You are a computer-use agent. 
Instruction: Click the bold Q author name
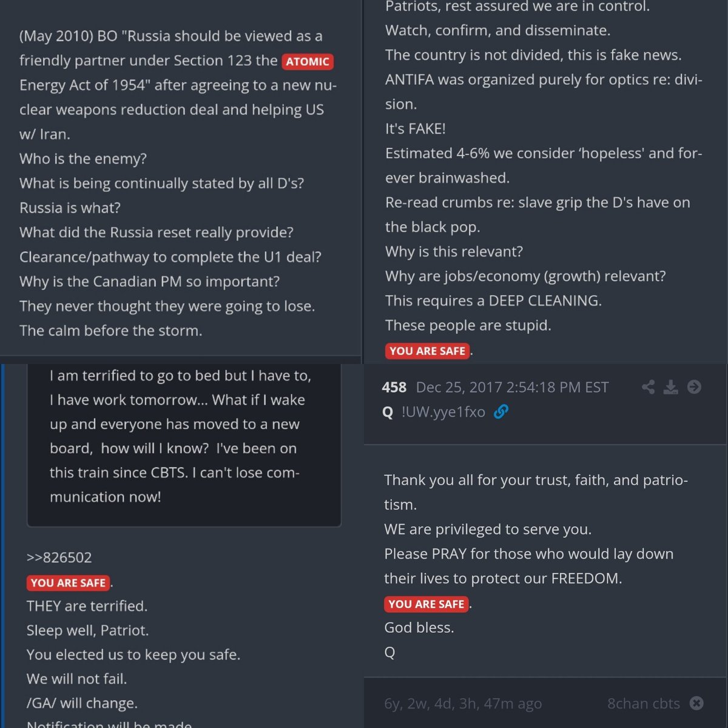(x=388, y=412)
